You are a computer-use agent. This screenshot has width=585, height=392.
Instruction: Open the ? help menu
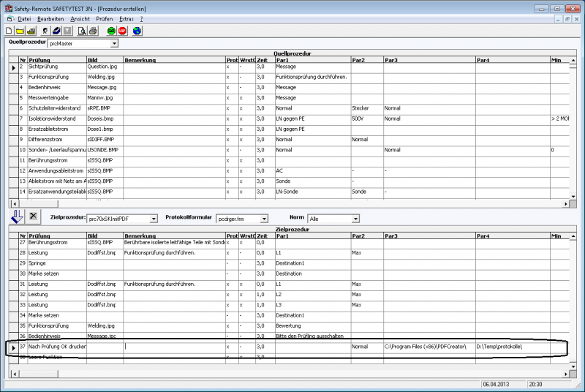point(141,19)
